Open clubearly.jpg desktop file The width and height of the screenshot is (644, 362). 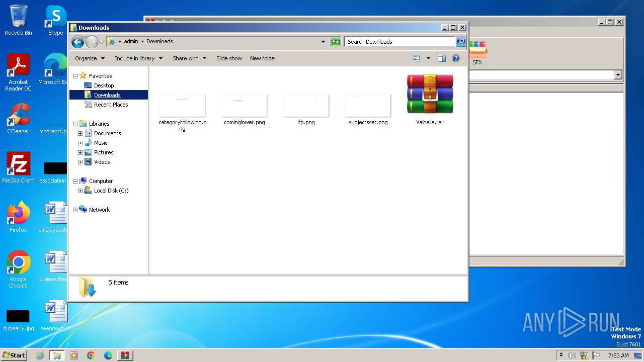[x=18, y=320]
